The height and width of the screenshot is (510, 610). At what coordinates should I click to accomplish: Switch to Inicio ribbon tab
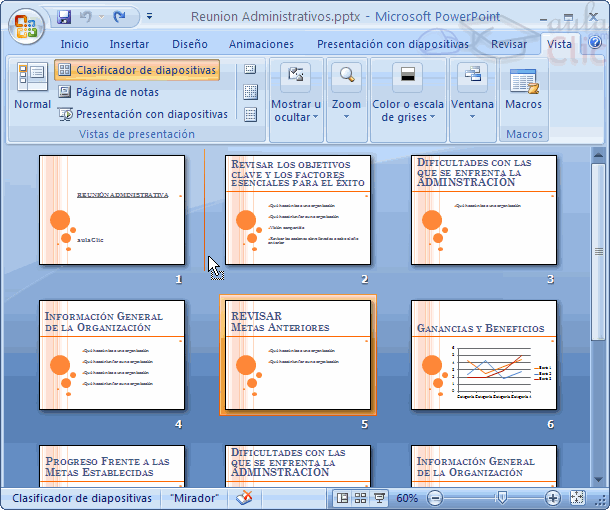click(74, 44)
